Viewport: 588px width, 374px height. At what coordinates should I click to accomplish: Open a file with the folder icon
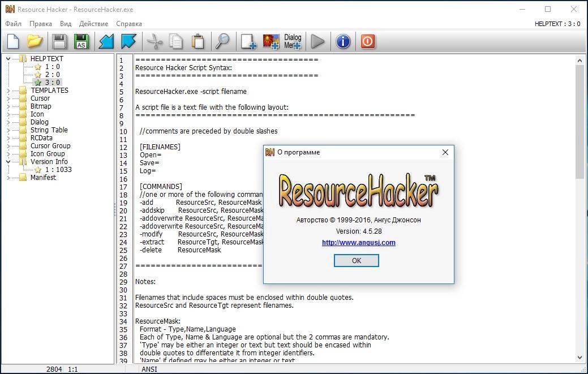(35, 41)
